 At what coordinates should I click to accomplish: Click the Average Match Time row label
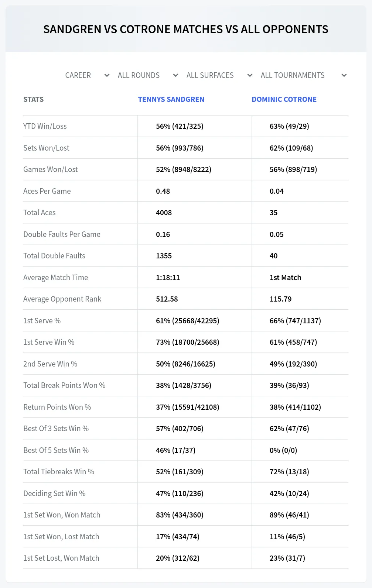tap(56, 278)
